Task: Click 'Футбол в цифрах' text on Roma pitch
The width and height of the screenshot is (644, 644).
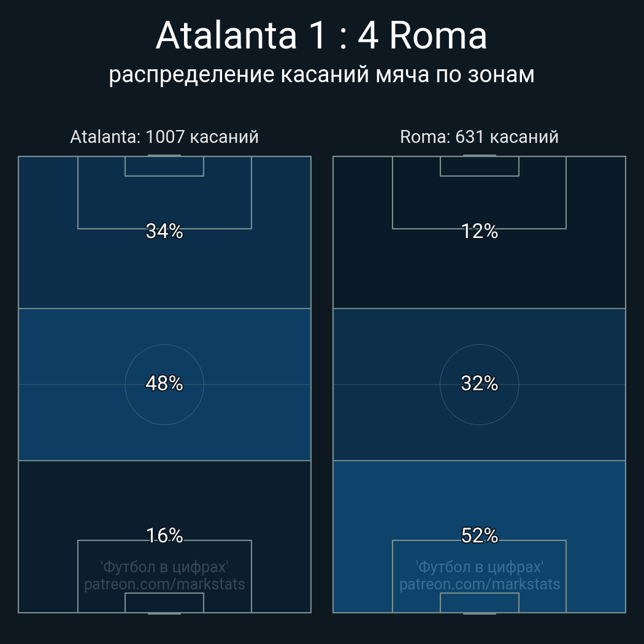Action: 479,567
